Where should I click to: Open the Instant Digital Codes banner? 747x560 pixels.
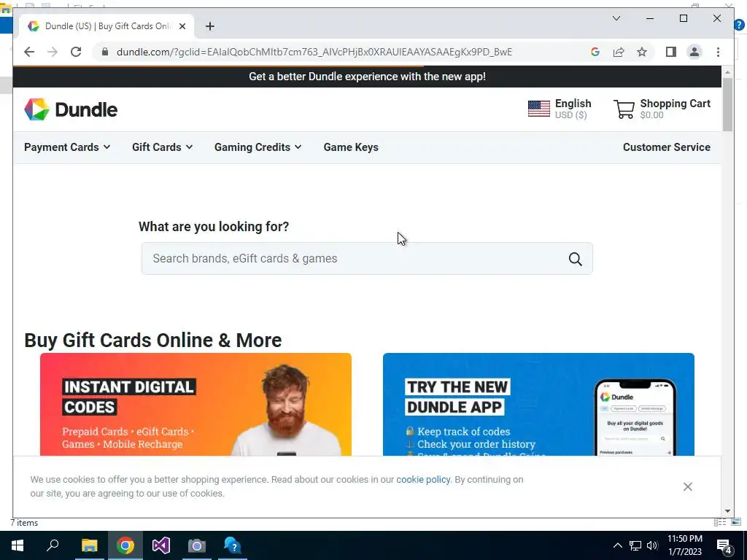(x=196, y=404)
